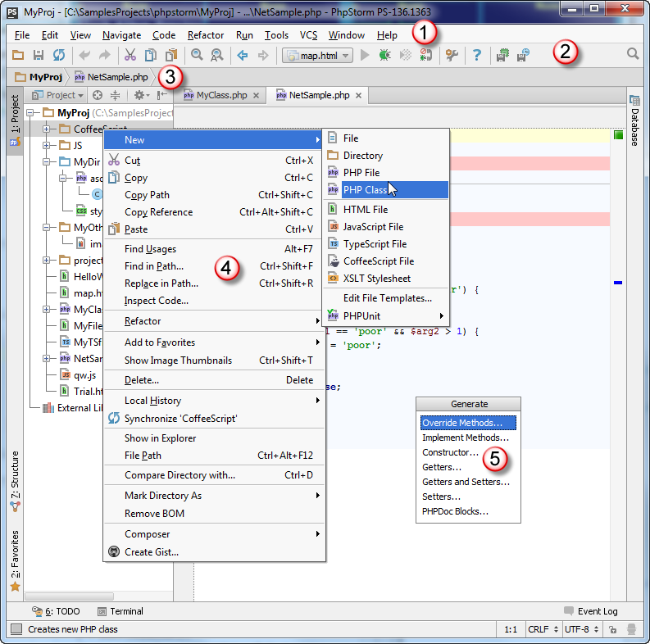650x644 pixels.
Task: Choose PHP Class from the New submenu
Action: (386, 190)
